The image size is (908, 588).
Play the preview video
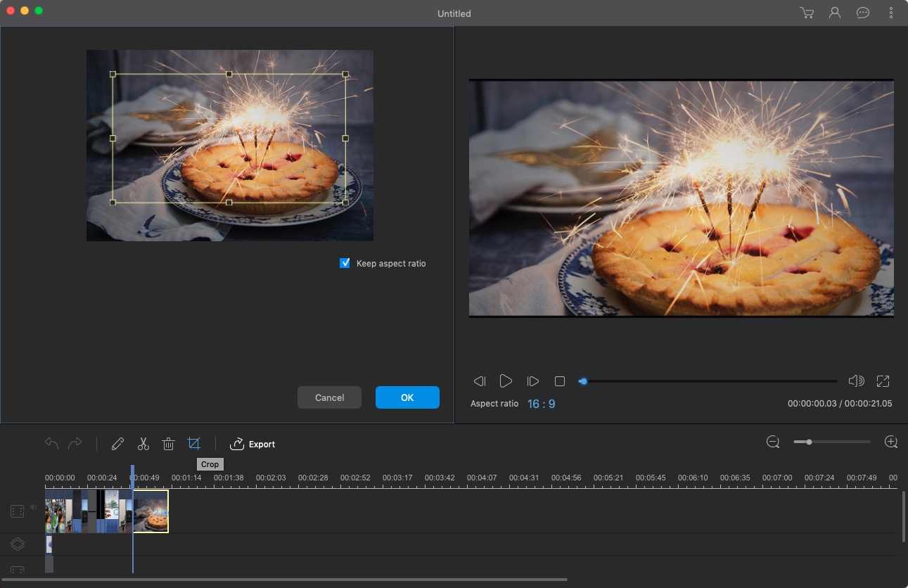(x=506, y=381)
